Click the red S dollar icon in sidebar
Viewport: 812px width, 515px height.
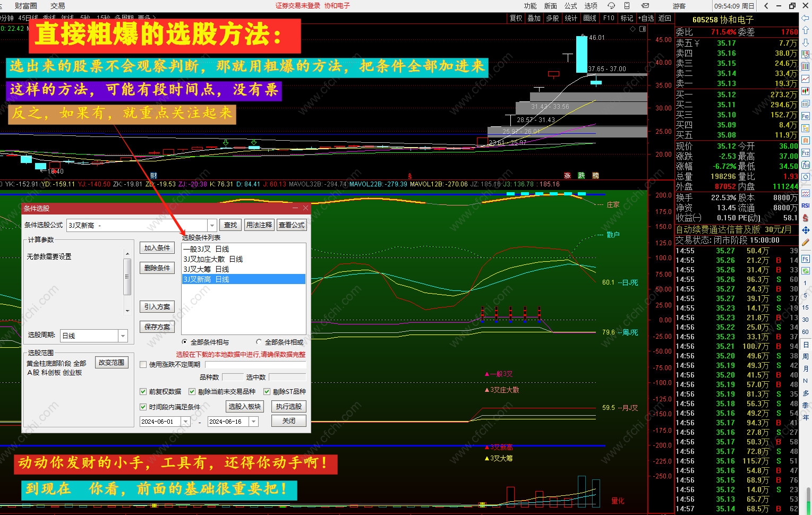click(806, 218)
